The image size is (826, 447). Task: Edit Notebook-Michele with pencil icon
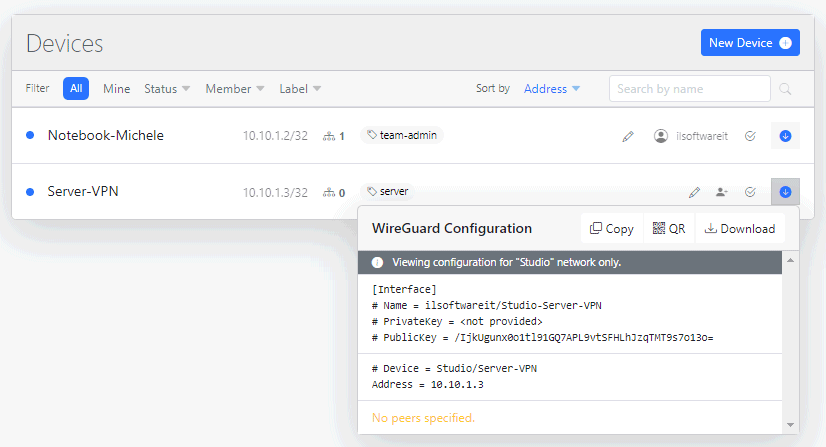tap(628, 136)
